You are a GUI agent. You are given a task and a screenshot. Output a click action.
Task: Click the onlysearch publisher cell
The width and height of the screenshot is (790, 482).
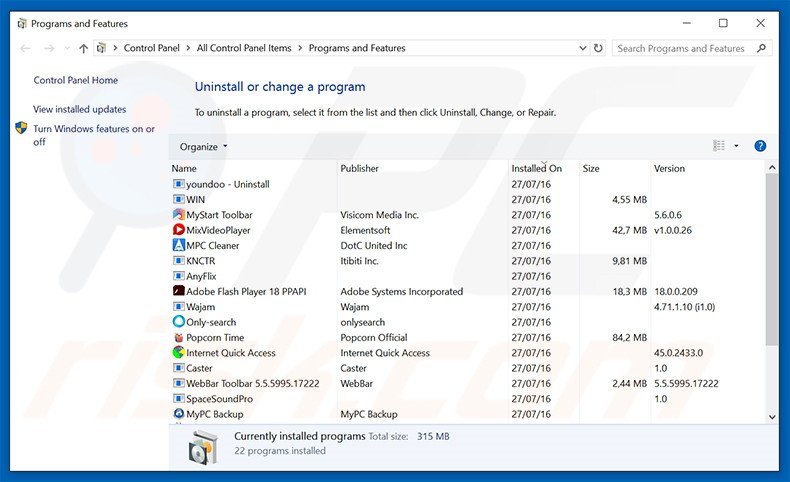pos(362,322)
